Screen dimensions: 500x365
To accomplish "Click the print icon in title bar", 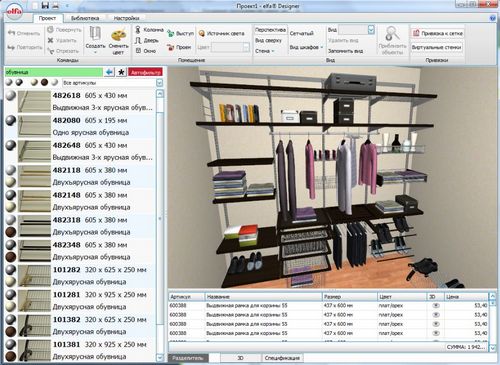I will [x=55, y=5].
